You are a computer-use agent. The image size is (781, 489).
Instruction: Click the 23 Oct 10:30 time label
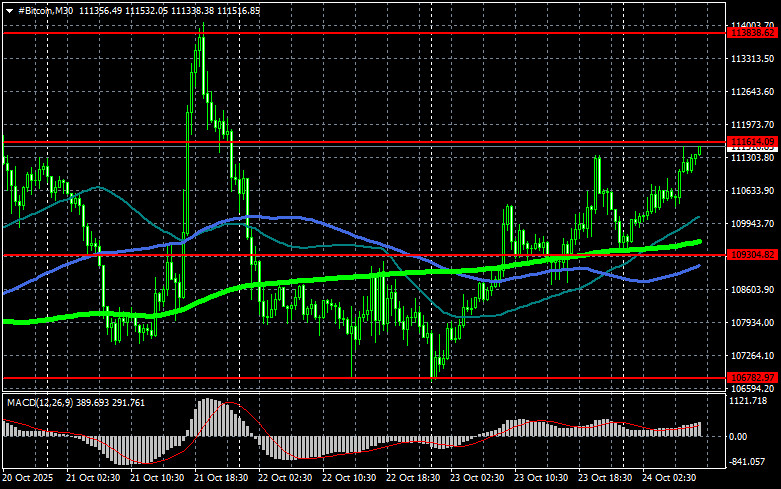point(541,478)
